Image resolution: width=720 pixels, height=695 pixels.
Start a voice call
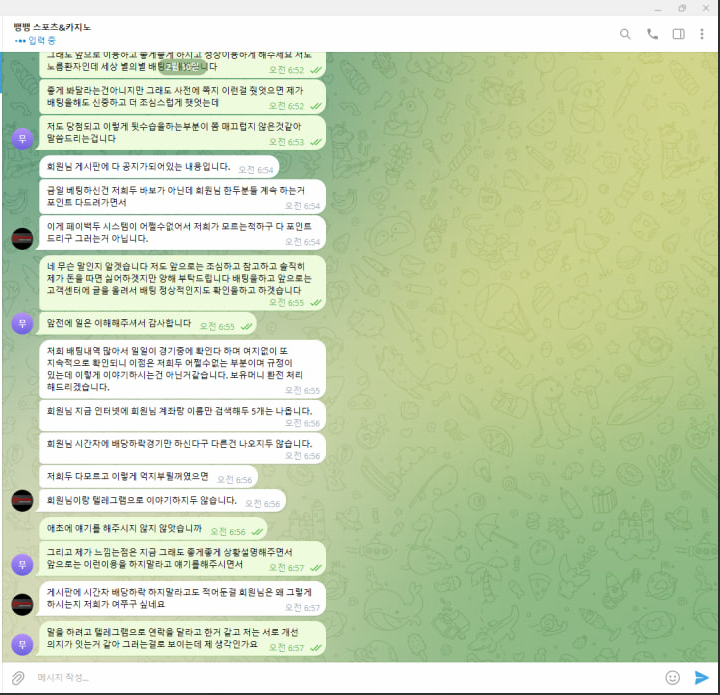(x=652, y=34)
